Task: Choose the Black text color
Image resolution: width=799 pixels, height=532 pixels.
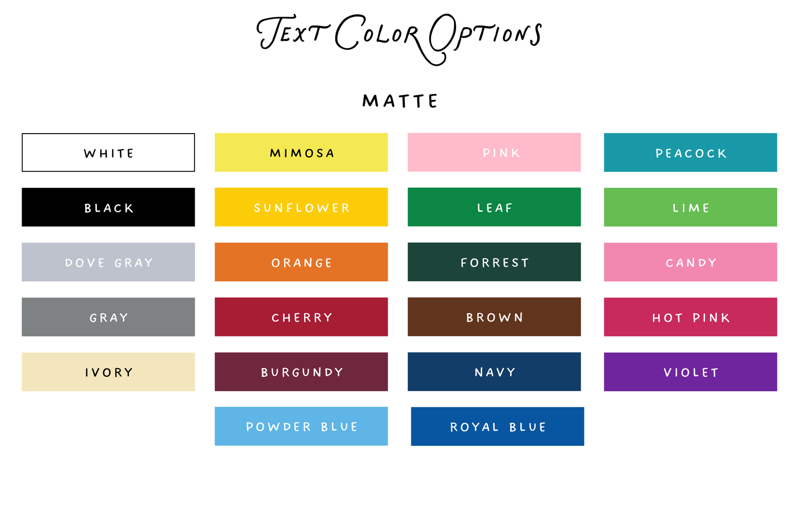Action: coord(108,207)
